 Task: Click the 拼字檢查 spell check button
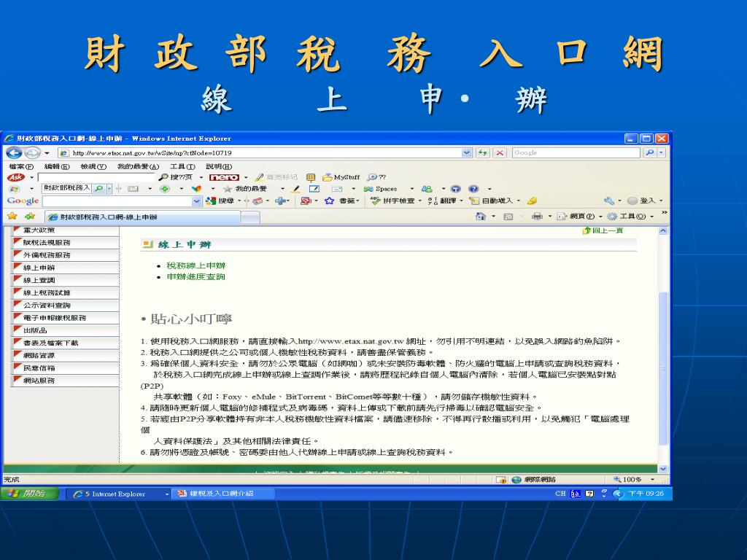click(392, 201)
